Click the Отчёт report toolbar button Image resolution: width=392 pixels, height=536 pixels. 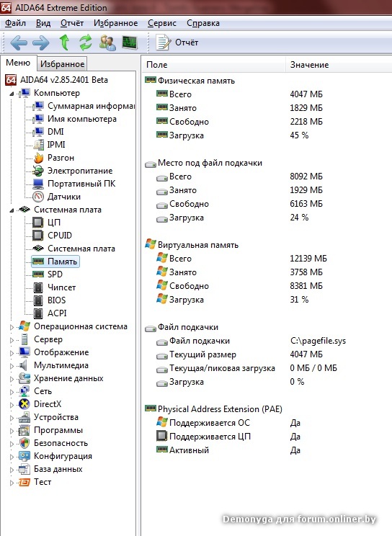[x=177, y=43]
